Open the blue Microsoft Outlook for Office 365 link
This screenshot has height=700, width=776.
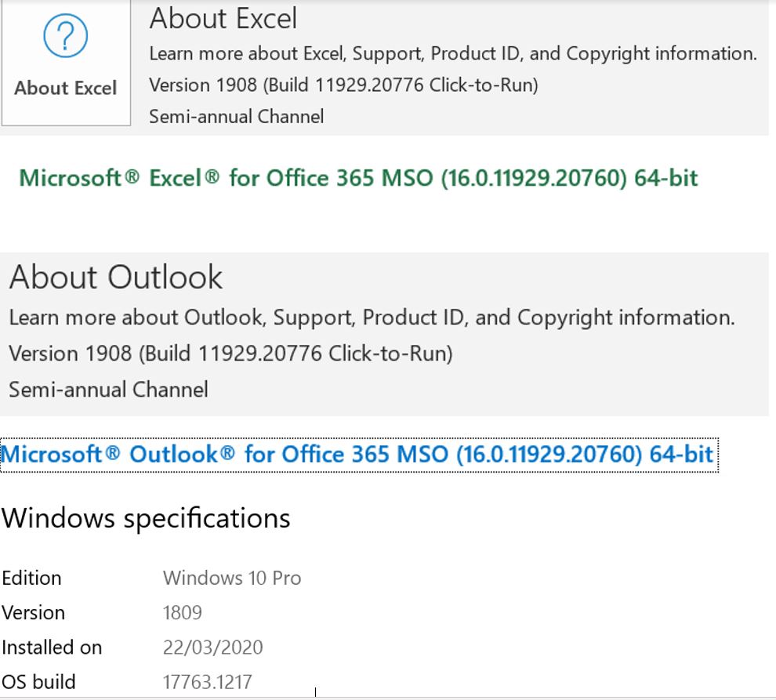[x=359, y=455]
